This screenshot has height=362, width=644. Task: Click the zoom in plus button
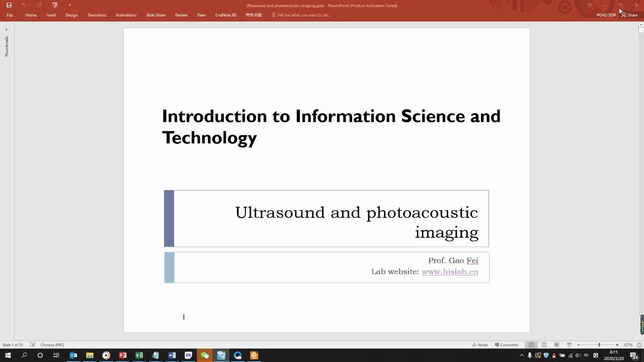pos(617,345)
